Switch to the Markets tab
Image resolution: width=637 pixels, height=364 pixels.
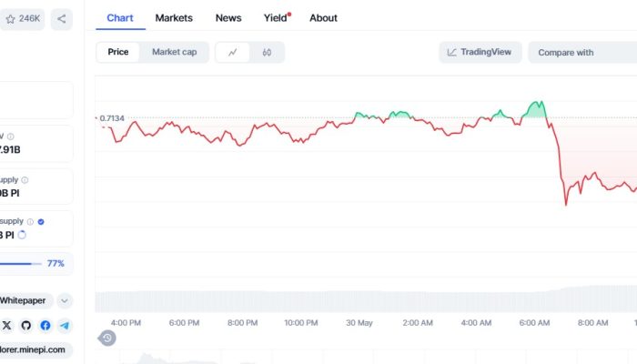click(174, 17)
